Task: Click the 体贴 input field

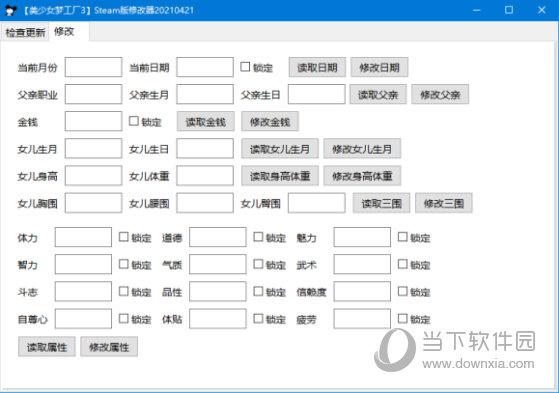Action: (217, 318)
